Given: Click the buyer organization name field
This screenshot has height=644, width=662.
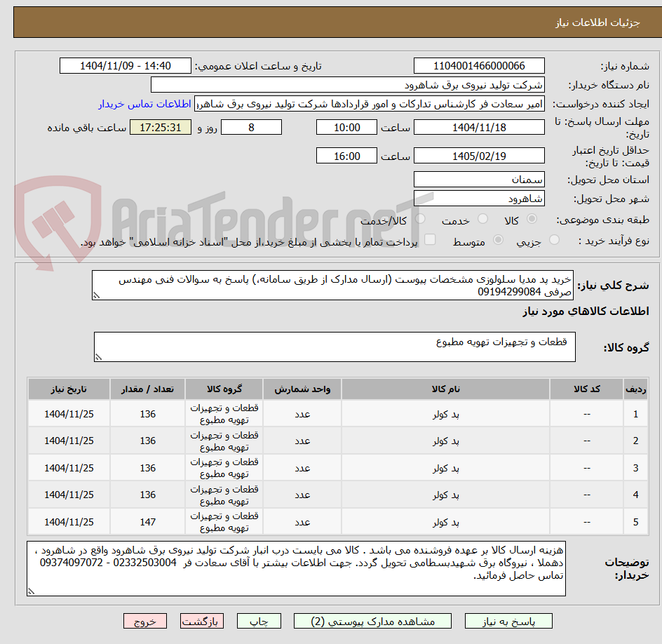Looking at the screenshot, I should [347, 85].
